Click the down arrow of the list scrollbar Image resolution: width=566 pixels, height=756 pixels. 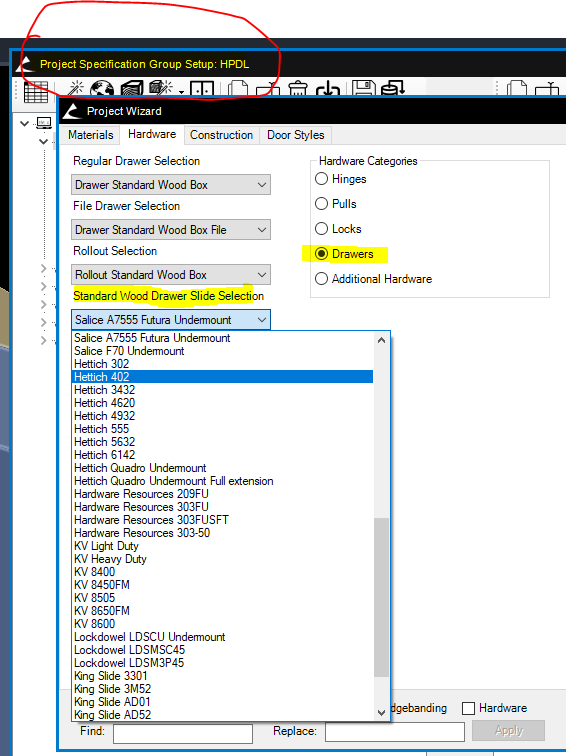coord(381,712)
